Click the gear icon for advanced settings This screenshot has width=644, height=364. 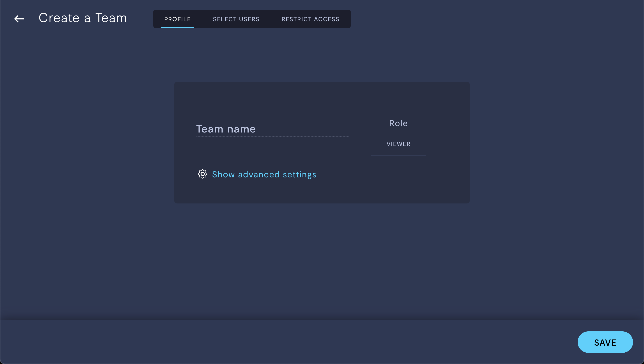tap(203, 173)
